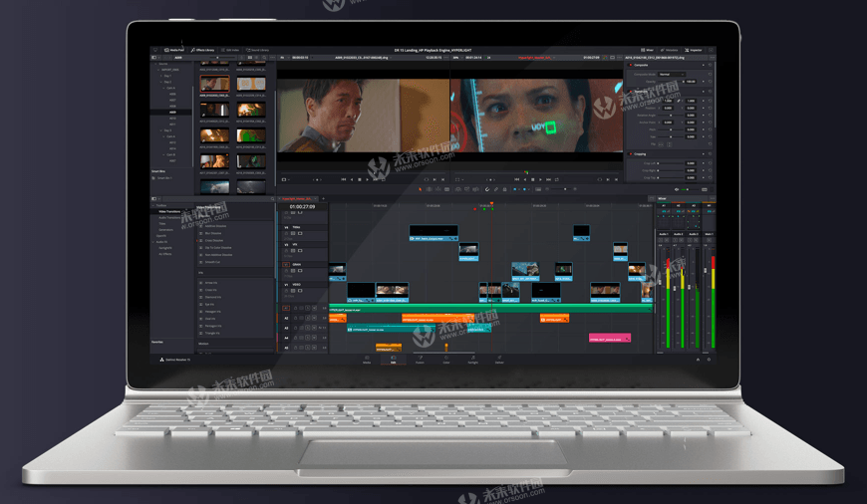Lock the A4 audio track
Image resolution: width=867 pixels, height=504 pixels.
295,338
